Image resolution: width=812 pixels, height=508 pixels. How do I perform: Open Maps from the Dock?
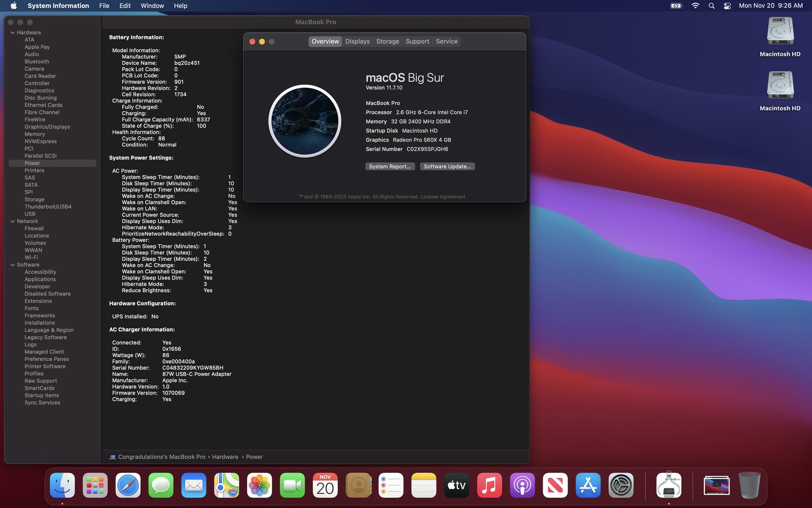226,485
